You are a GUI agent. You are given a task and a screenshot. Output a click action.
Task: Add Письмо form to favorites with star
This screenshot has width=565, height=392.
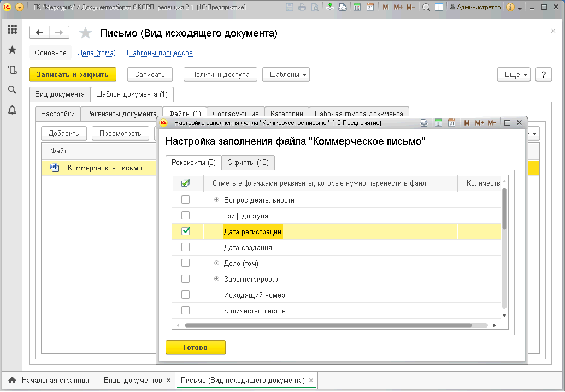click(85, 33)
